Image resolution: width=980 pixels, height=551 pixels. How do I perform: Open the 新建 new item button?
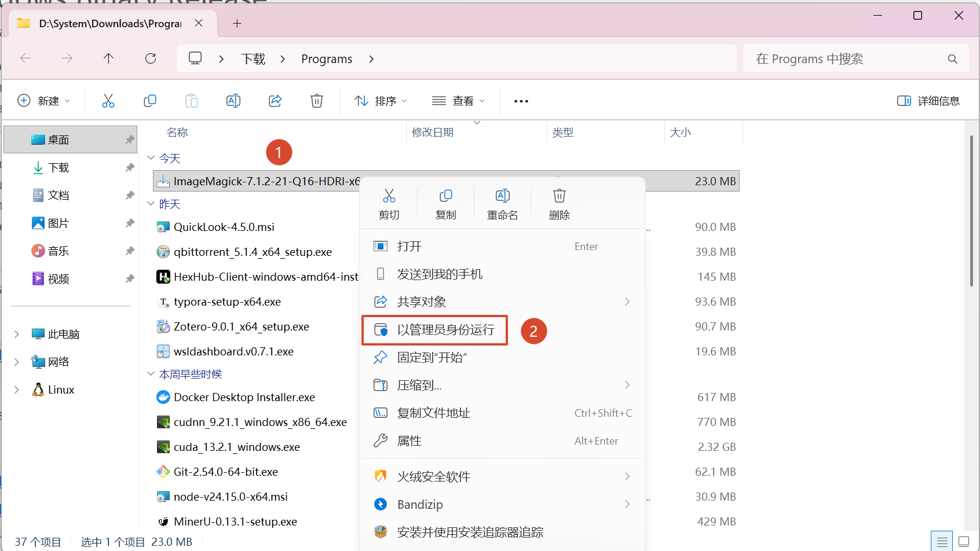click(x=43, y=101)
